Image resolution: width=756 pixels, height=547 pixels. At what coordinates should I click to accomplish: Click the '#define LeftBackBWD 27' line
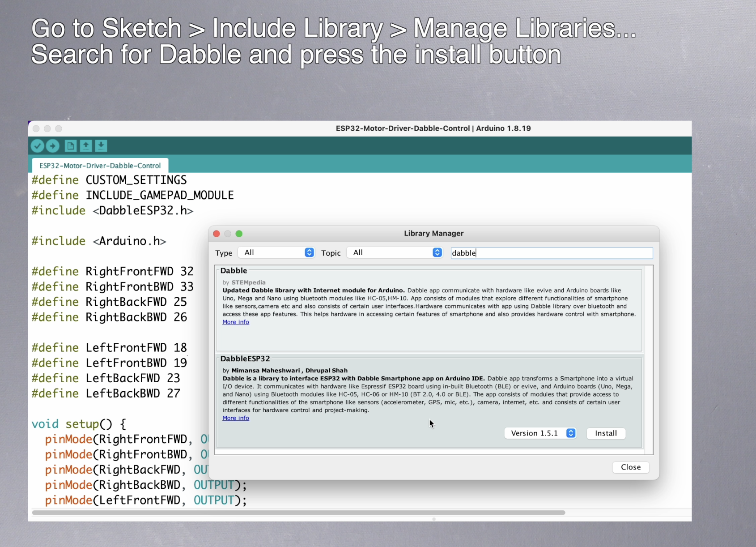coord(106,393)
